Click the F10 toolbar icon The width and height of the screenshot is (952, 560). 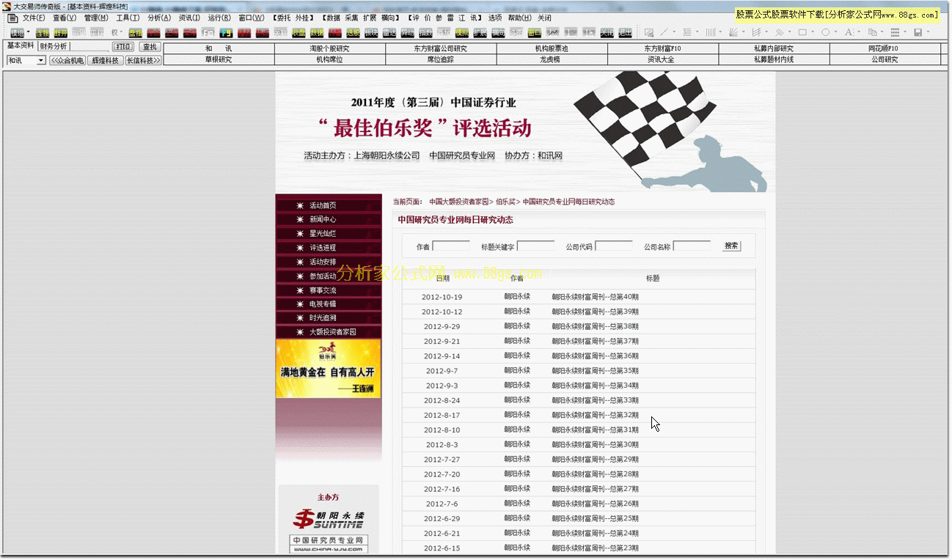208,32
